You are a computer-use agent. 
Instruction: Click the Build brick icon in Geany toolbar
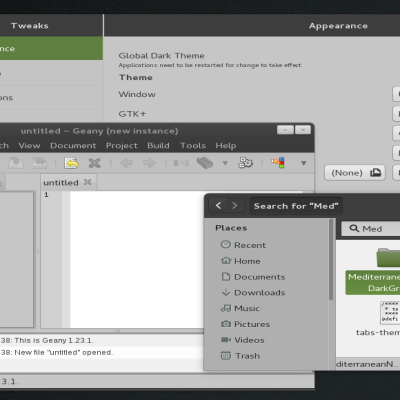click(x=205, y=163)
